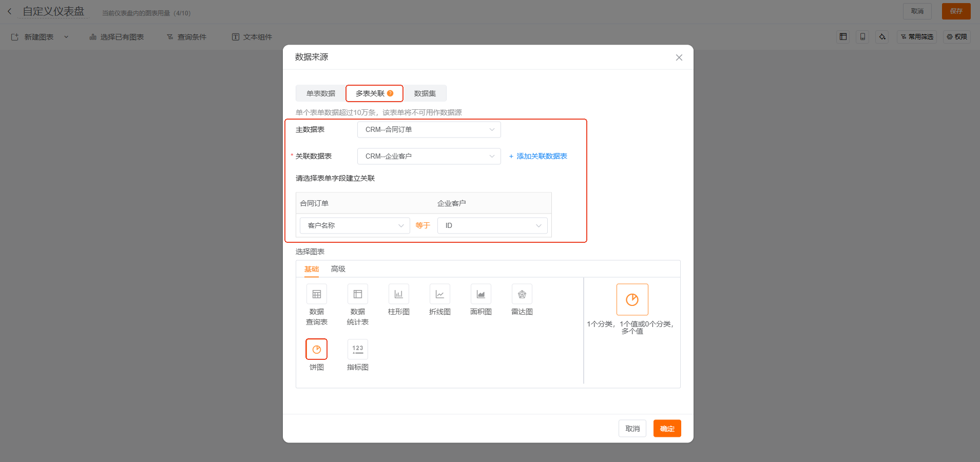Pick the 面积图 area chart icon
Viewport: 980px width, 462px height.
481,295
